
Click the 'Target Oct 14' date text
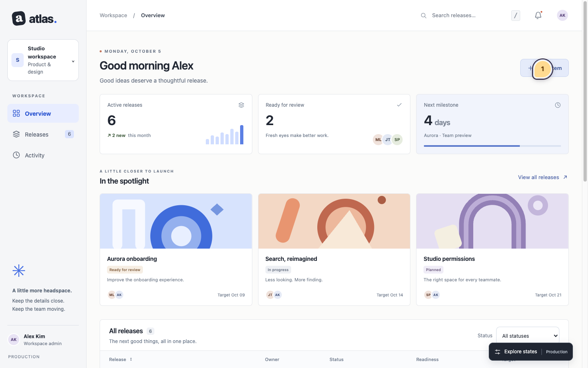390,295
